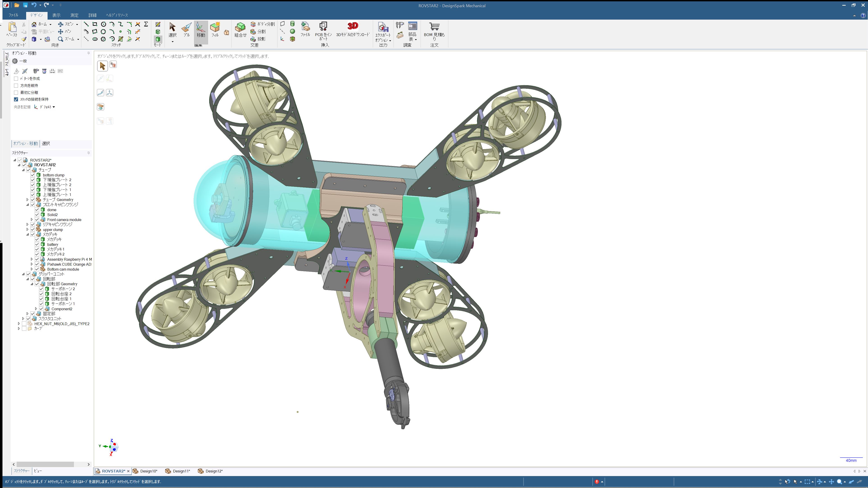Expand the スラスタユニット node
Screen dimensions: 868x488
pyautogui.click(x=23, y=319)
